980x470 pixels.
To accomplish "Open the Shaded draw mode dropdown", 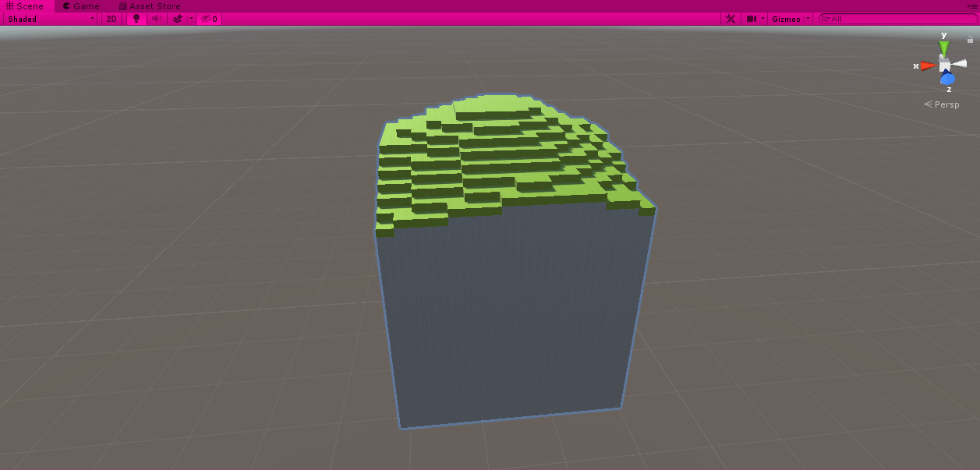I will point(49,19).
